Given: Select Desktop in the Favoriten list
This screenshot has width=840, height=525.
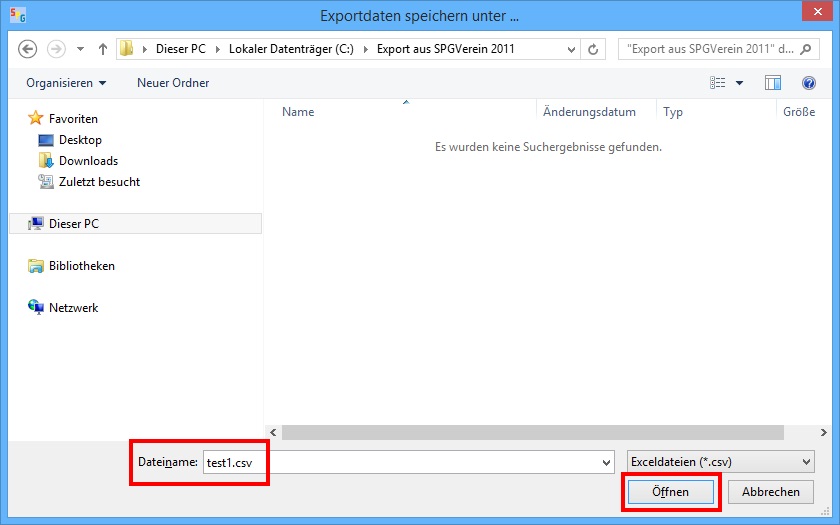Looking at the screenshot, I should click(x=79, y=140).
